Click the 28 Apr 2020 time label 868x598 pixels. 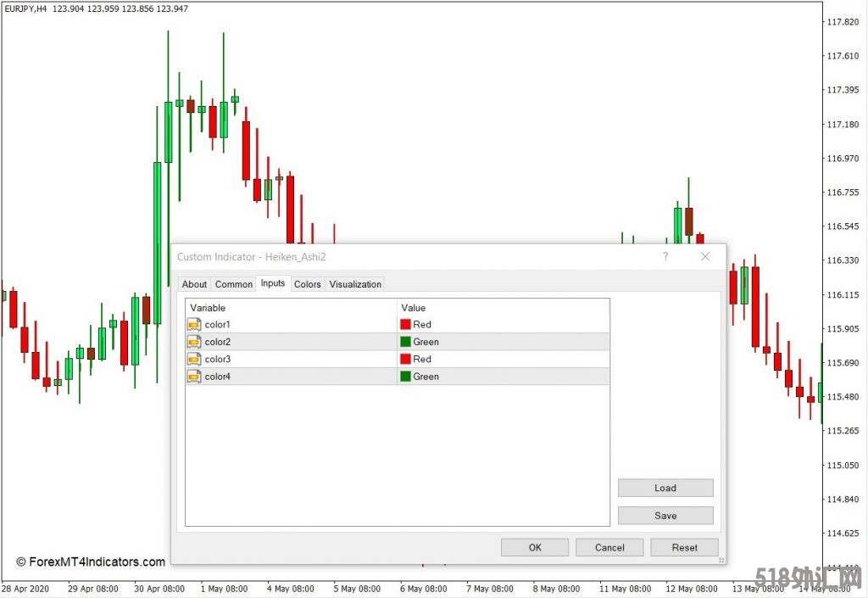(x=25, y=589)
